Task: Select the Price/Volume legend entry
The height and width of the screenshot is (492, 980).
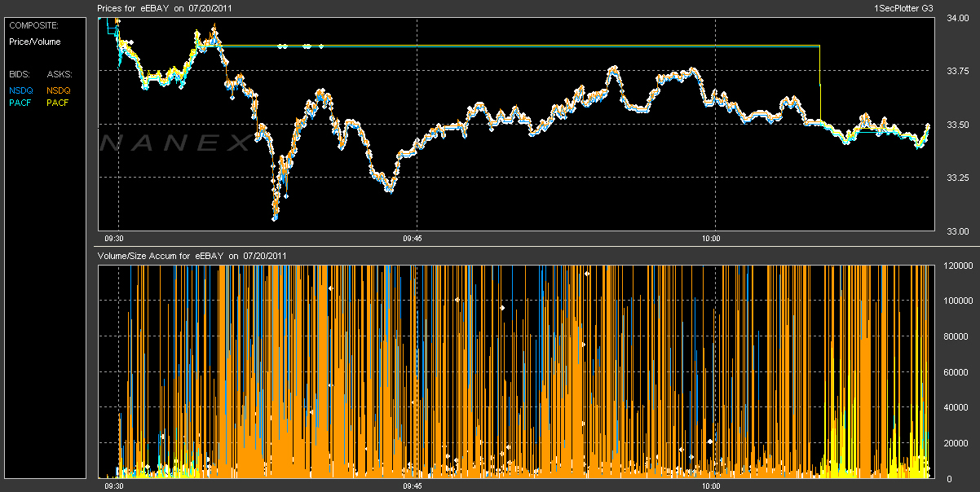Action: [35, 42]
